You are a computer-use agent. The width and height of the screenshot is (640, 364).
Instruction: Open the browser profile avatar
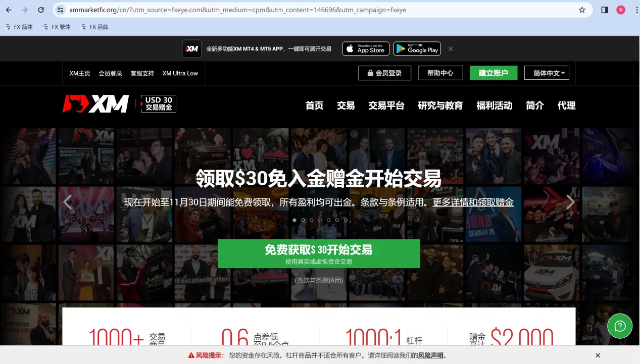pyautogui.click(x=621, y=10)
